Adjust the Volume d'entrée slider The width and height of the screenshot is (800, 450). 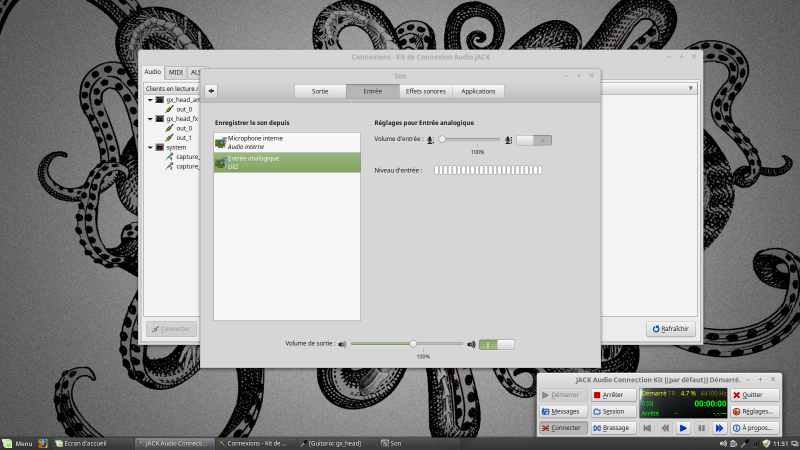coord(470,139)
